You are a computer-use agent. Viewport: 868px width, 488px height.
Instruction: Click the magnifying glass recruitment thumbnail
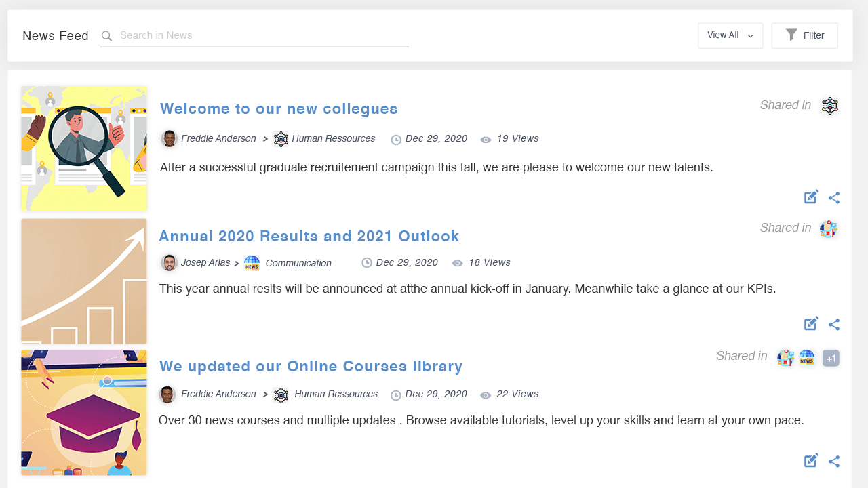(x=84, y=148)
